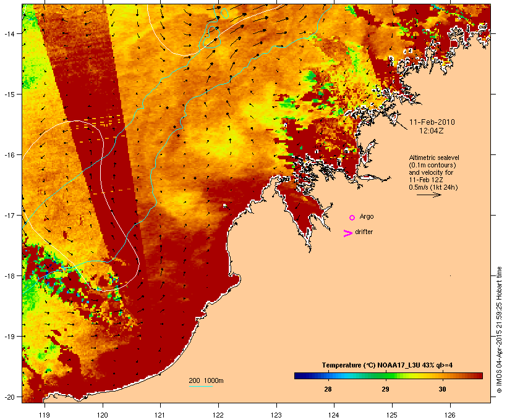Click the 'Altimetric sealevel' caption text
The image size is (507, 420).
coord(434,157)
